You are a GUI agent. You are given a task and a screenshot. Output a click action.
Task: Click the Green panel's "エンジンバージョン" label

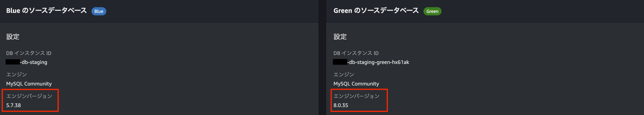click(356, 96)
